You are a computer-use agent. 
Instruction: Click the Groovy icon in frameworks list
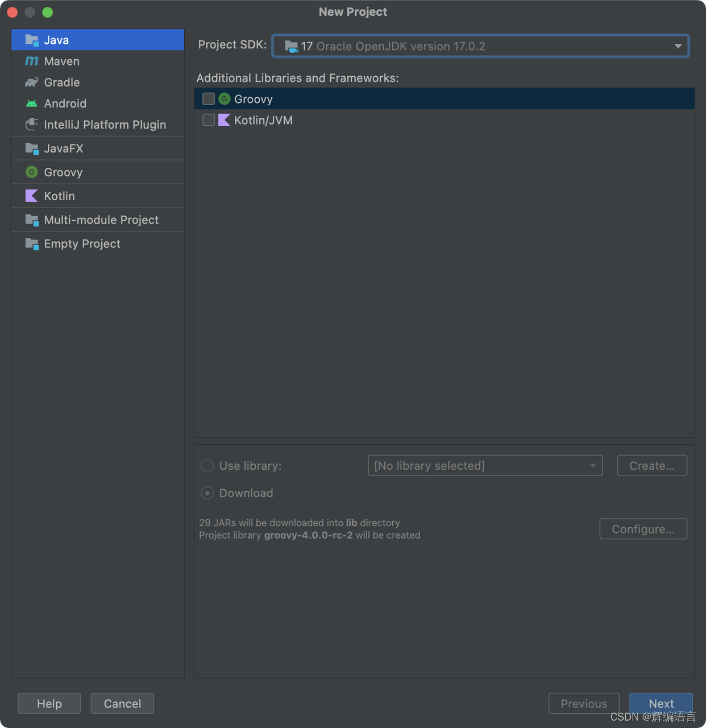click(225, 99)
